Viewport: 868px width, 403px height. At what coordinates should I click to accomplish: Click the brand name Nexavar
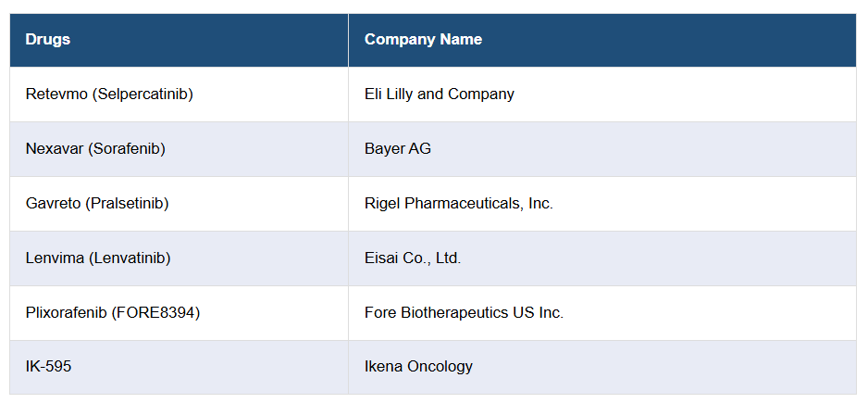[55, 149]
